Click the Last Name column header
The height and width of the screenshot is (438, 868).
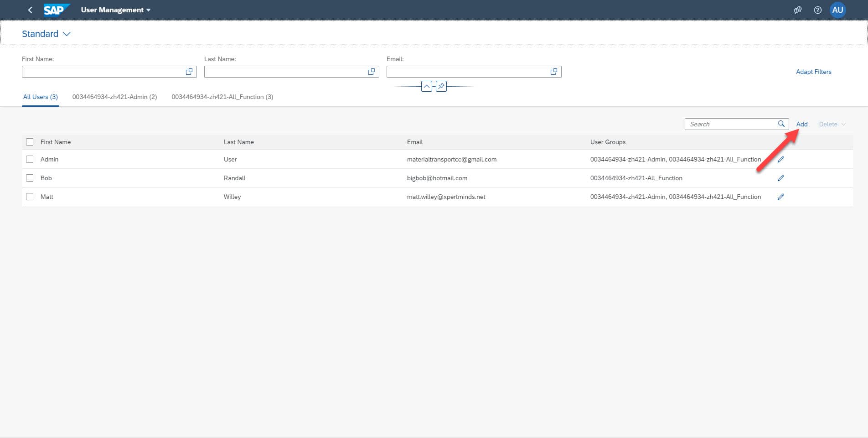click(x=239, y=142)
